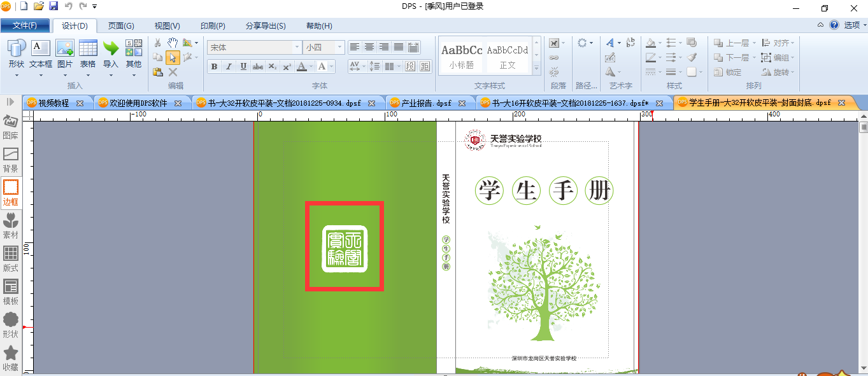Select the white seal logo on cover
This screenshot has width=868, height=376.
click(x=345, y=248)
